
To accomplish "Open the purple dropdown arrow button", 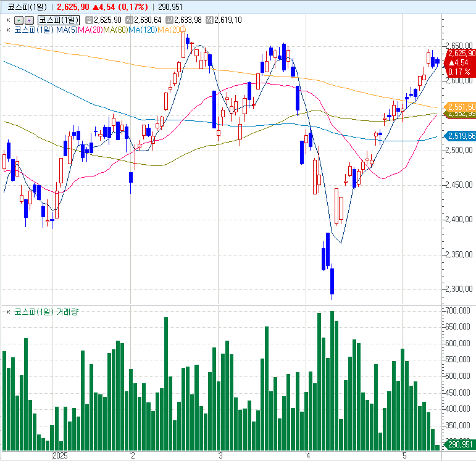I will [28, 20].
